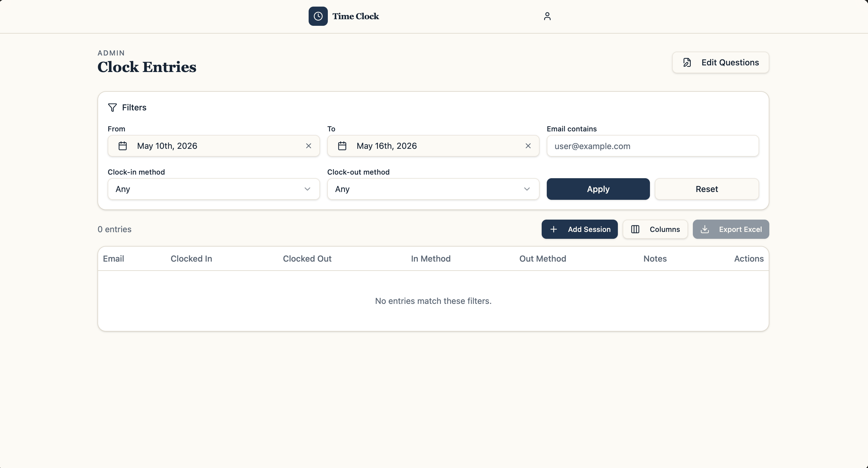Click the Email column header
The height and width of the screenshot is (468, 868).
click(114, 258)
